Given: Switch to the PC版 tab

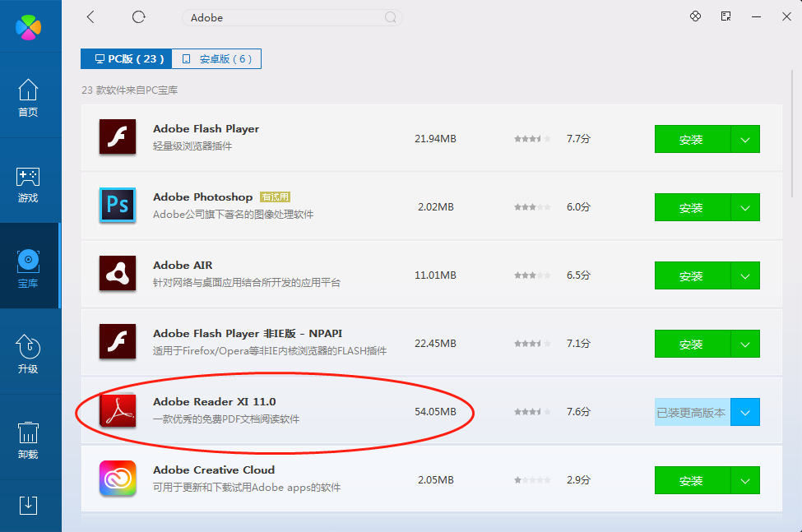Looking at the screenshot, I should [126, 59].
